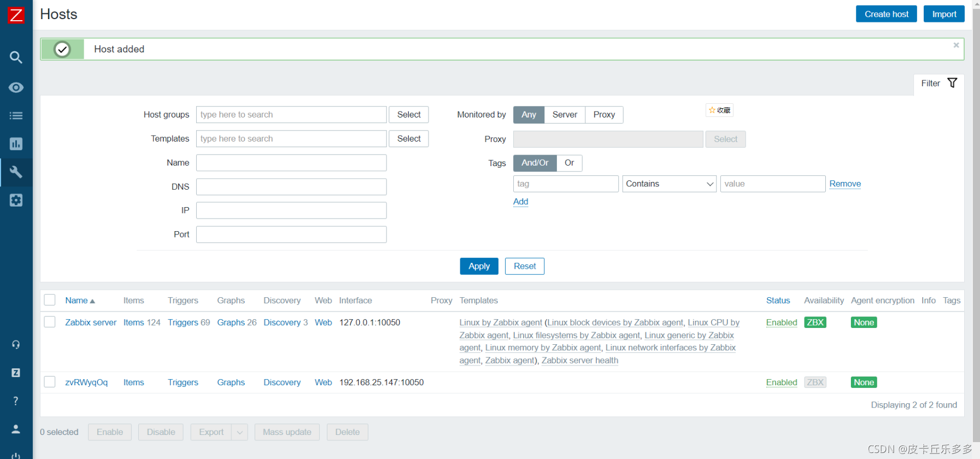The image size is (980, 459).
Task: Focus the tag value field
Action: coord(773,184)
